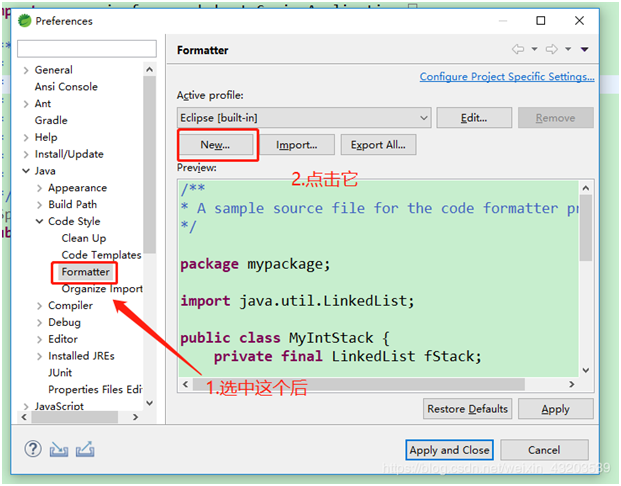
Task: Close the Preferences window
Action: tap(579, 20)
